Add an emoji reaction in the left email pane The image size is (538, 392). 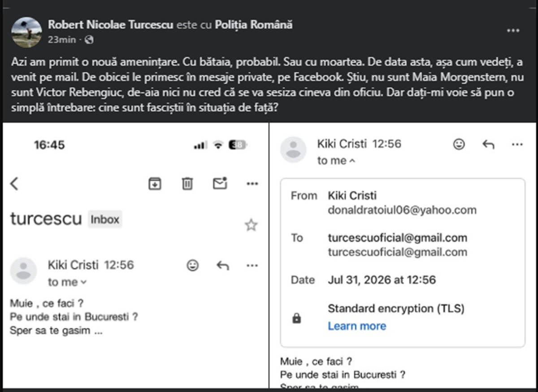click(192, 266)
